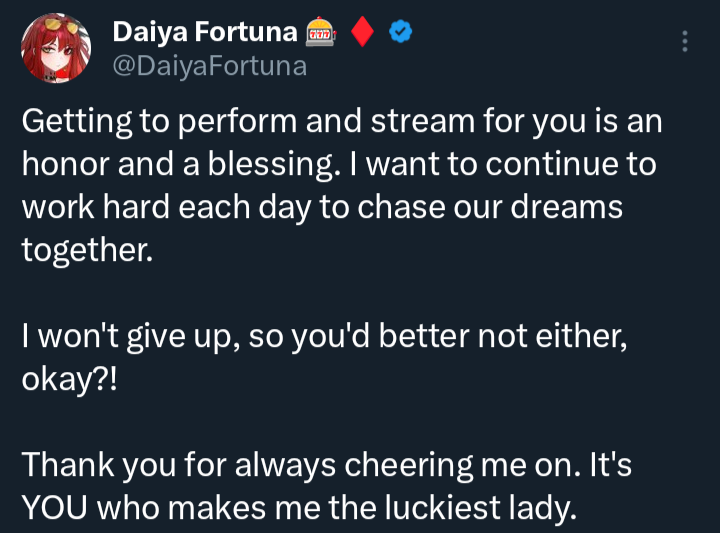Click the blue verified checkmark badge
The height and width of the screenshot is (533, 720).
(x=400, y=32)
